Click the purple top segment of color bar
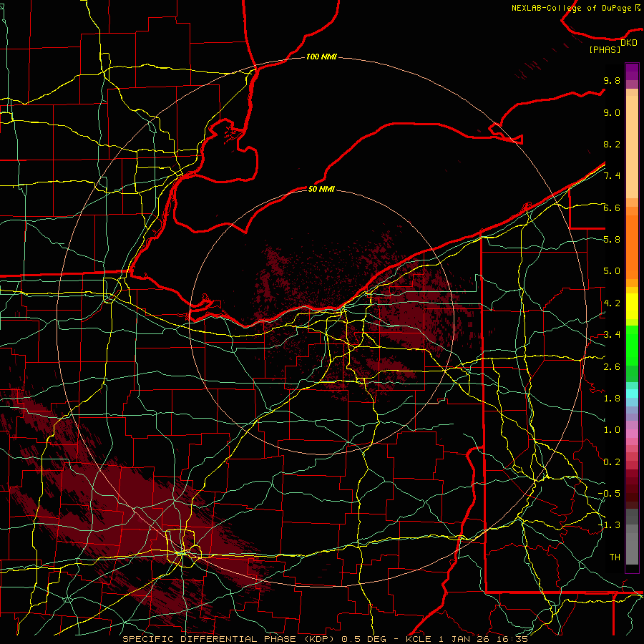644x644 pixels. (x=632, y=72)
